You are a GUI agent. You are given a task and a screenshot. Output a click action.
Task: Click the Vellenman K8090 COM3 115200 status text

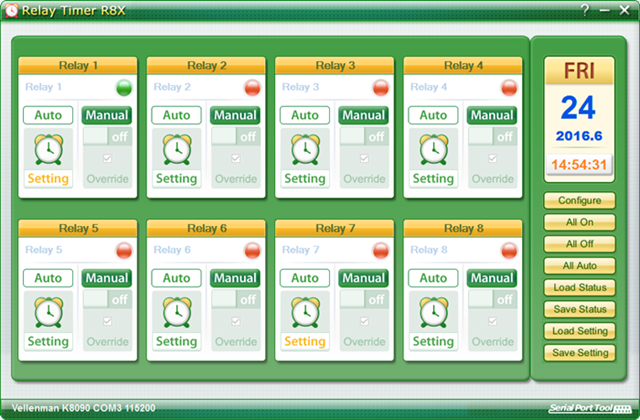(x=83, y=408)
